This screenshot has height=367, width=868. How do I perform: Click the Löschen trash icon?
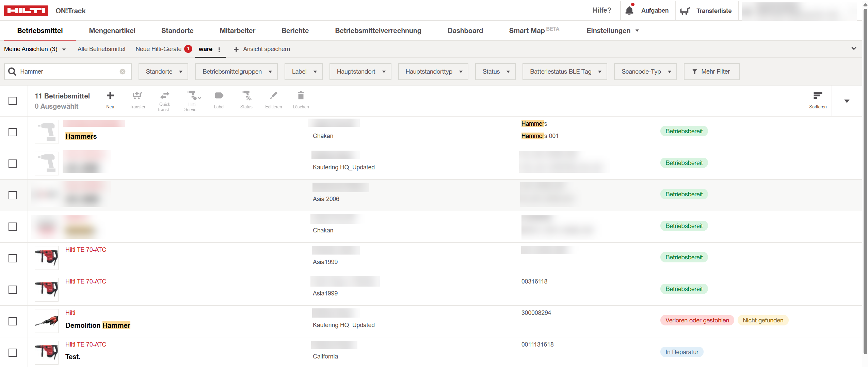tap(301, 95)
